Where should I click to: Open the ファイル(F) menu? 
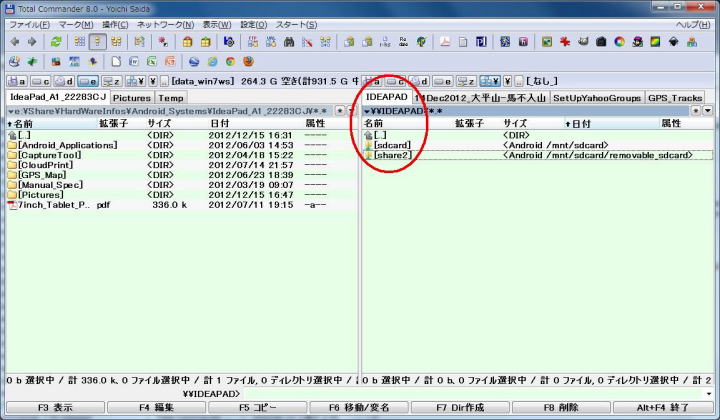(x=29, y=25)
